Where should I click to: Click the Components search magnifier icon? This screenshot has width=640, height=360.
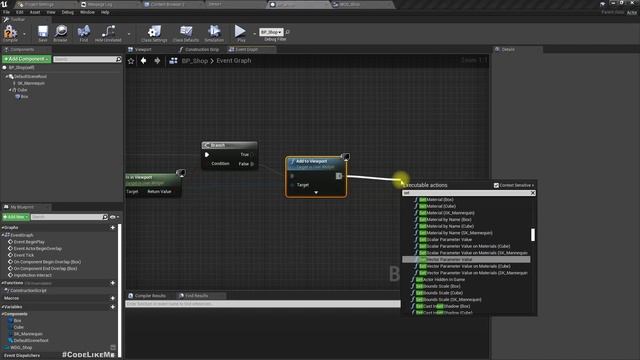coord(118,59)
